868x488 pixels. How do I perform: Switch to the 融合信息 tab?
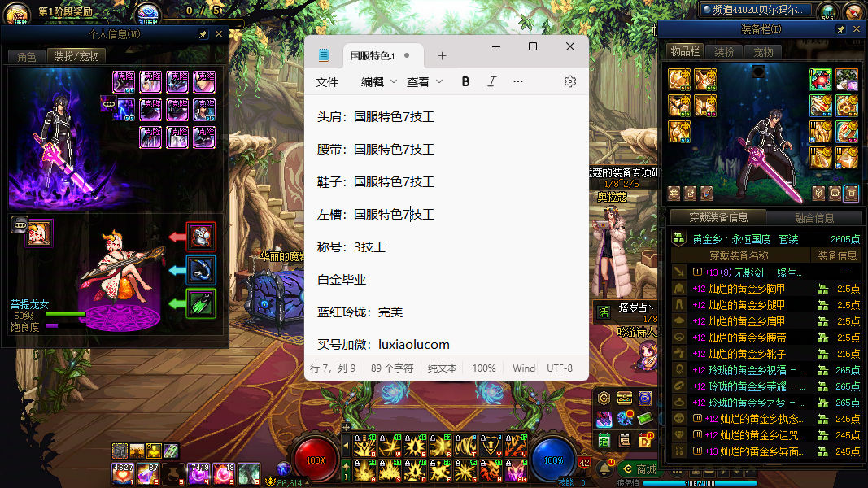[813, 218]
